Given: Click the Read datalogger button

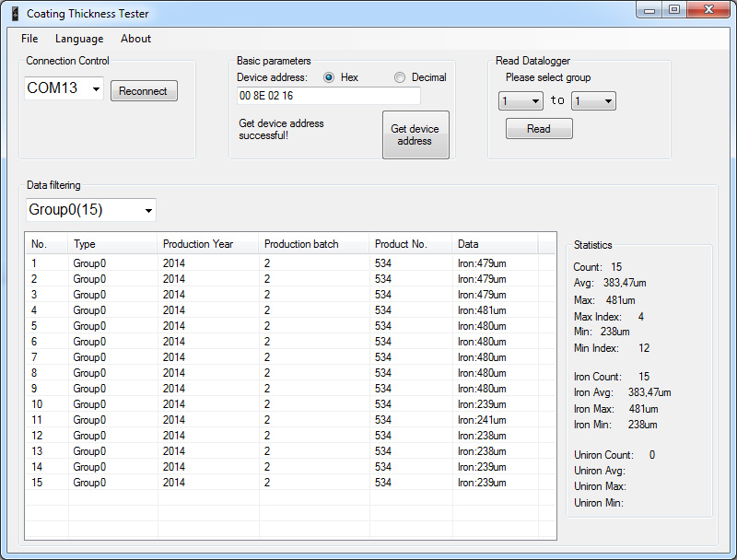Looking at the screenshot, I should coord(539,129).
